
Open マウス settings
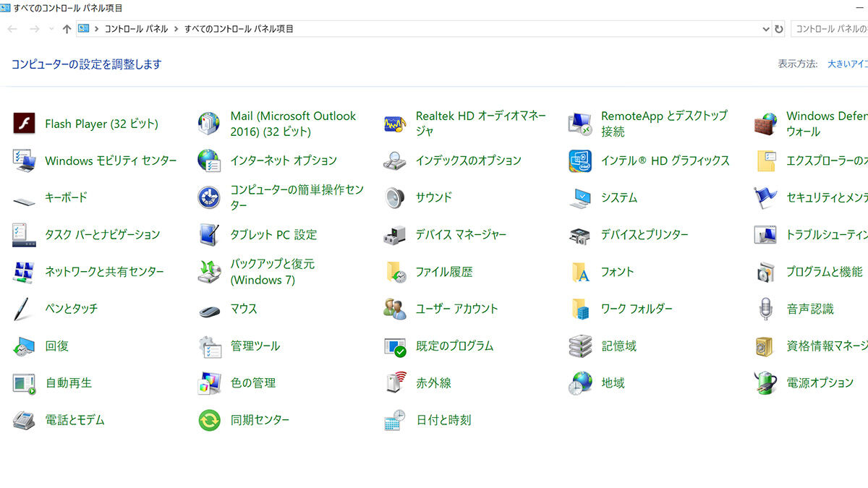tap(243, 308)
